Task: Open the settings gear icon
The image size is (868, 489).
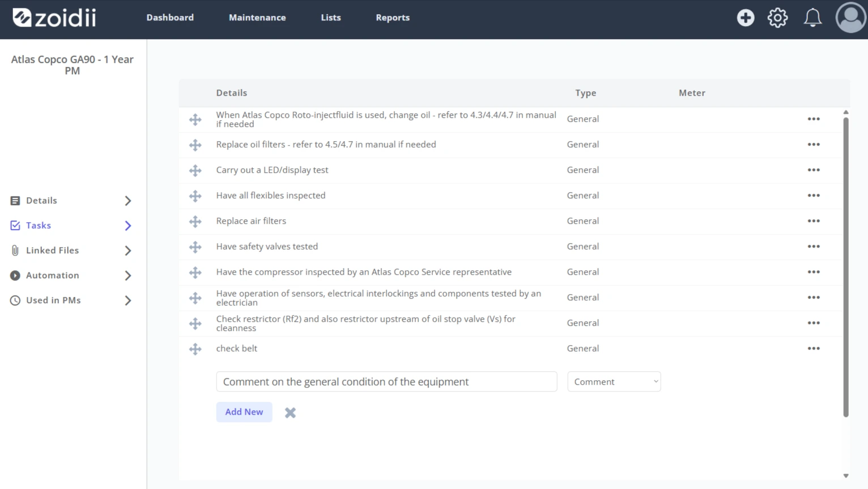Action: 777,18
